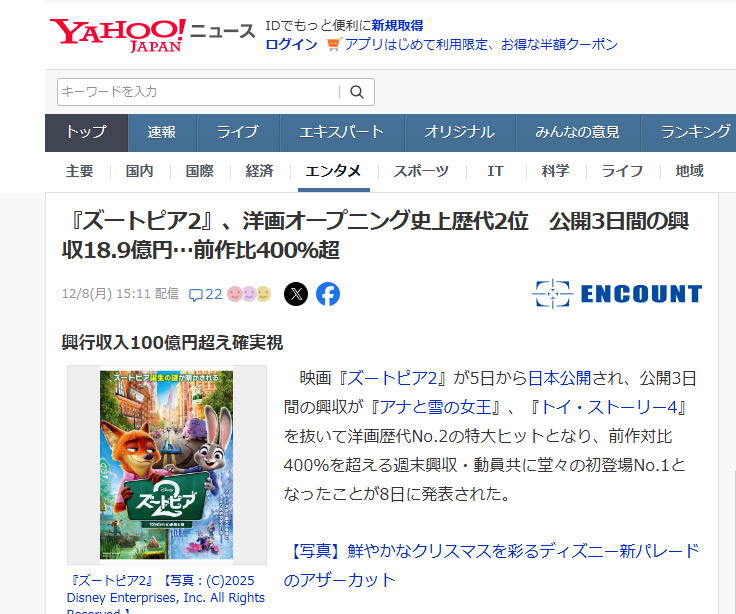Share article on Facebook icon

(328, 294)
